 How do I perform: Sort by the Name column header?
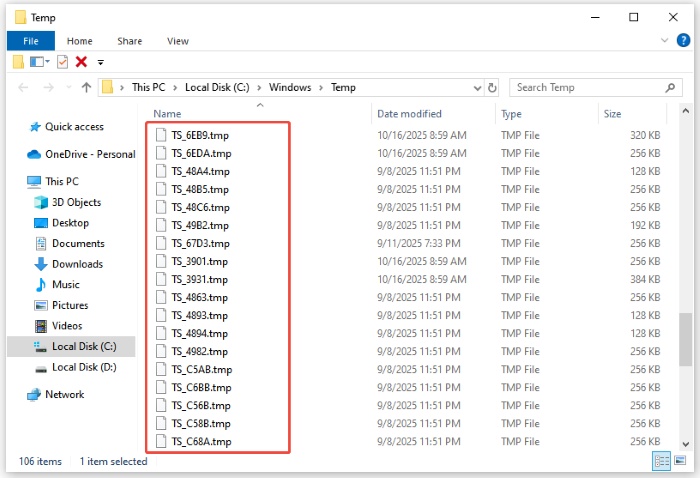[167, 114]
